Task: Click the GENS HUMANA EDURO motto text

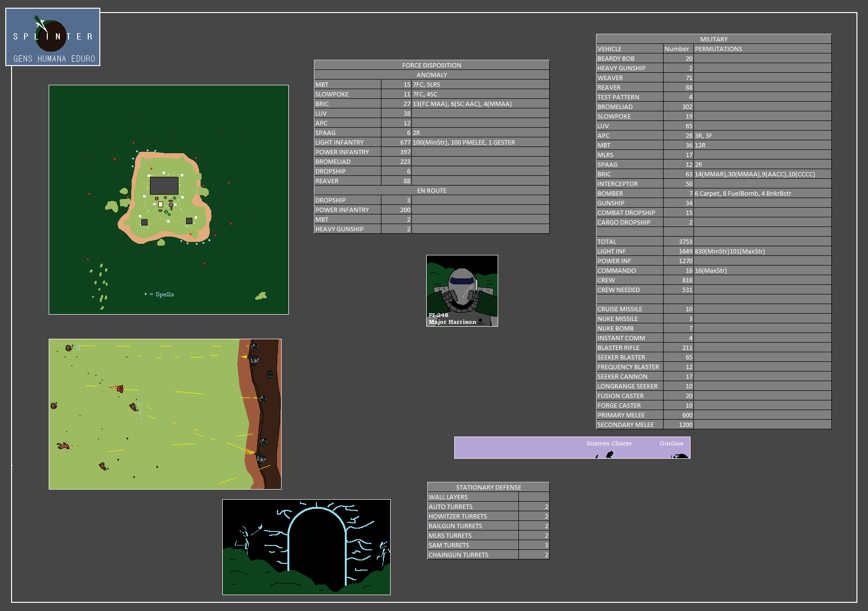Action: tap(54, 59)
